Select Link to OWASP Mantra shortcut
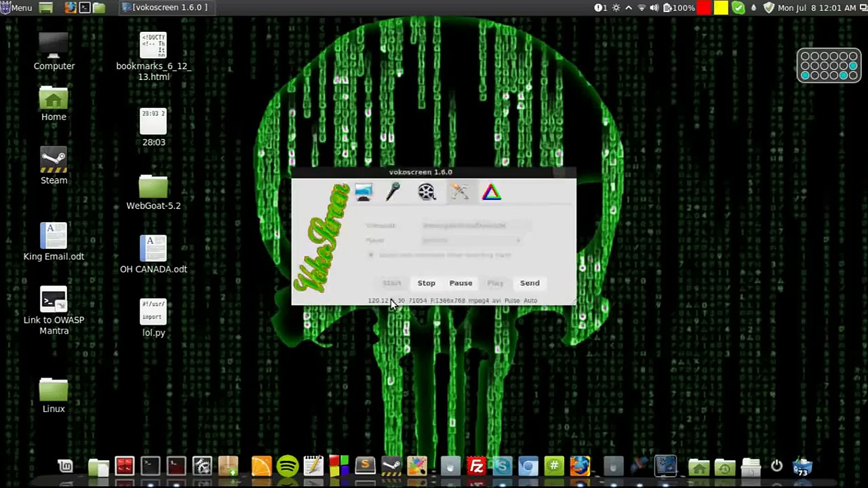This screenshot has height=488, width=868. [54, 311]
